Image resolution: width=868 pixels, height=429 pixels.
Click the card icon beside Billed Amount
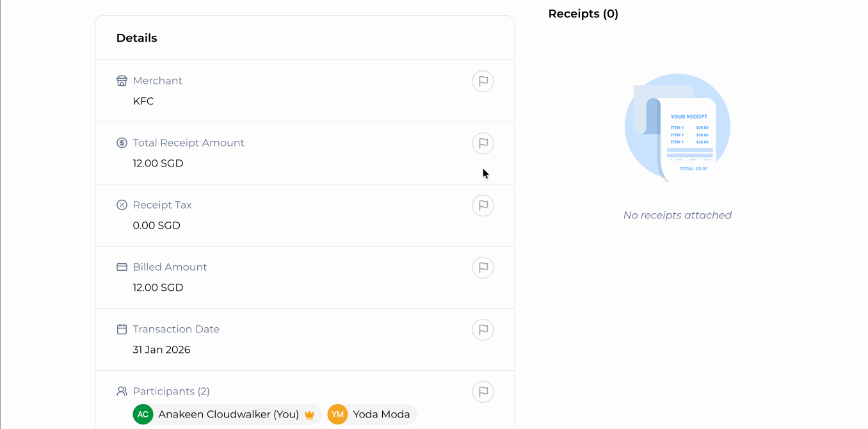click(122, 267)
